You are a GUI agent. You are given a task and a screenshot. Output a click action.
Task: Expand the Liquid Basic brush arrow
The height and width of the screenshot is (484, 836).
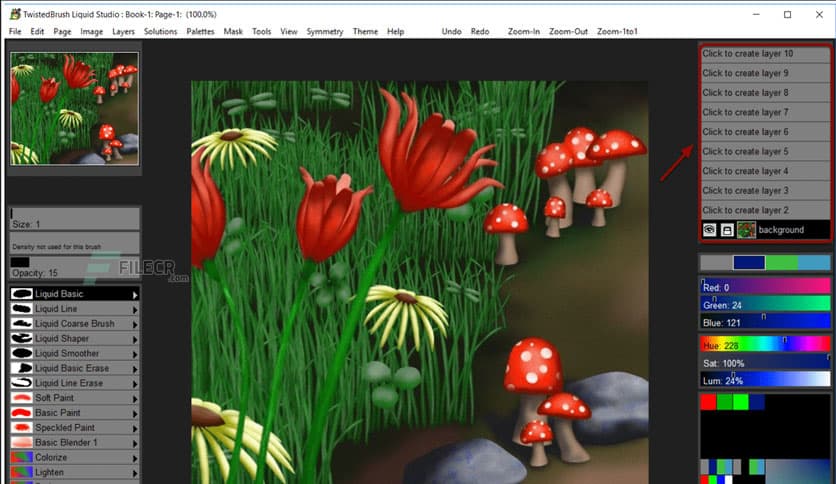pos(135,294)
